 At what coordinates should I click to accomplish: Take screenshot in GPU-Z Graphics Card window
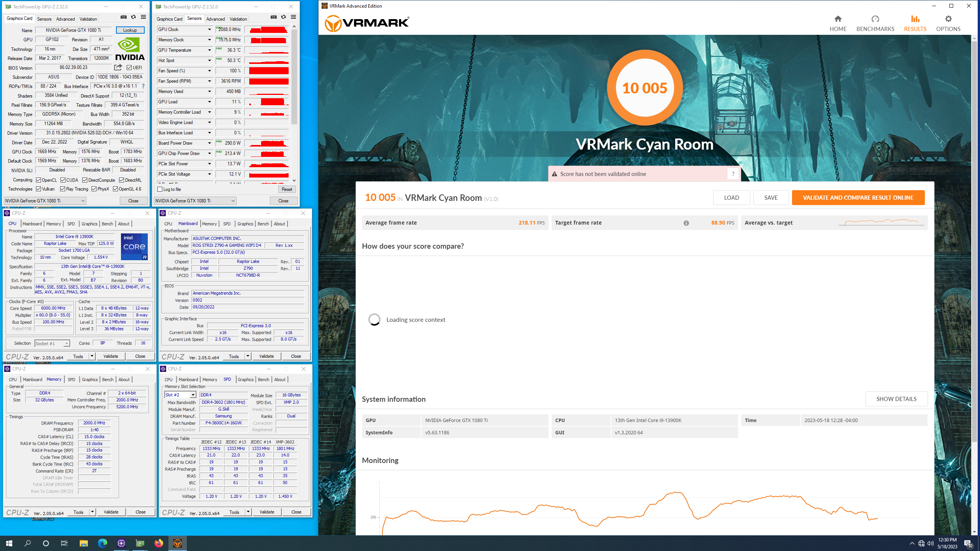pos(123,17)
